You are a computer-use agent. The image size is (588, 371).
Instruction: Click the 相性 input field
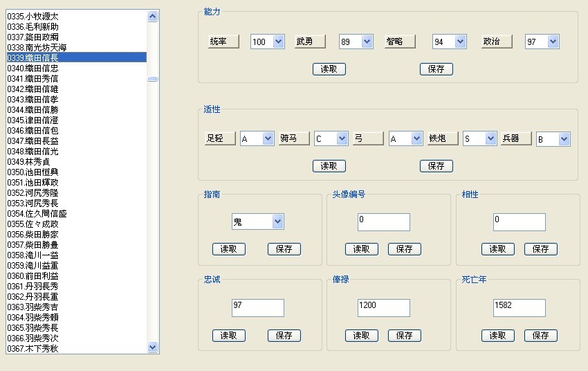(x=519, y=222)
